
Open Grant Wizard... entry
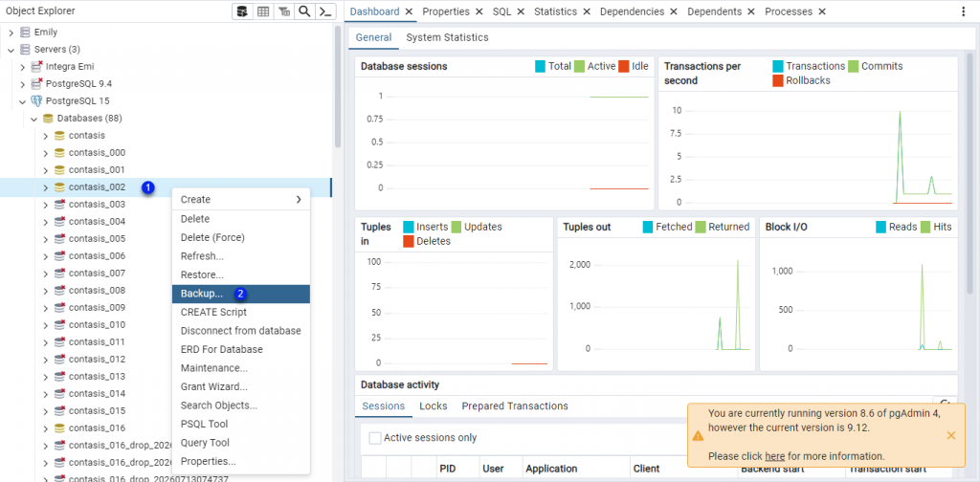240,386
